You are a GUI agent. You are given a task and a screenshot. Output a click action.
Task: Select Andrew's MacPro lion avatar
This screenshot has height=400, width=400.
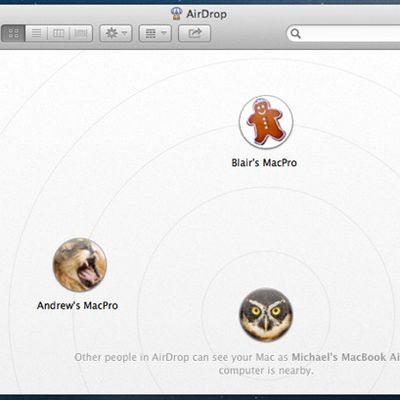80,265
